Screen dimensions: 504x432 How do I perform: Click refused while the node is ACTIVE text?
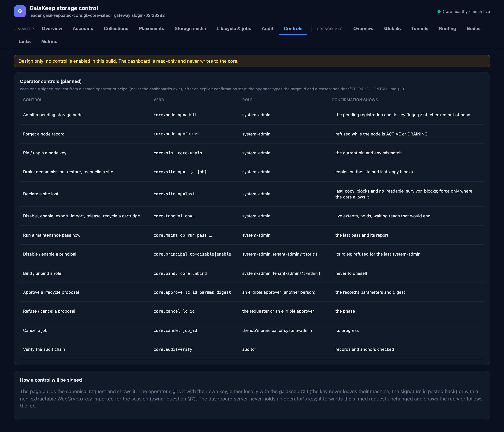coord(381,134)
